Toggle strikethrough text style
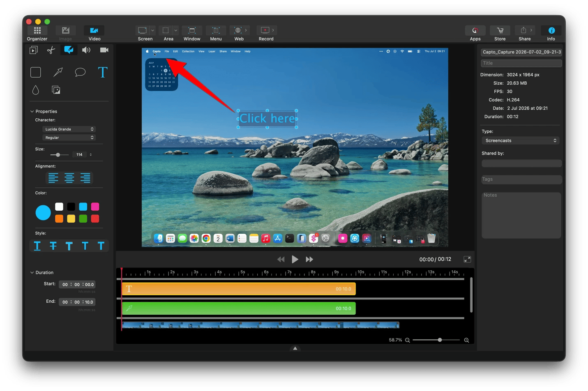The height and width of the screenshot is (391, 588). coord(53,246)
